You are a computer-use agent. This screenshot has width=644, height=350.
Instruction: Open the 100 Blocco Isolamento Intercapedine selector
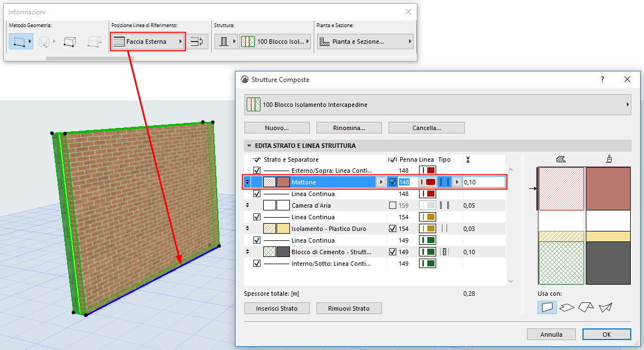point(437,105)
